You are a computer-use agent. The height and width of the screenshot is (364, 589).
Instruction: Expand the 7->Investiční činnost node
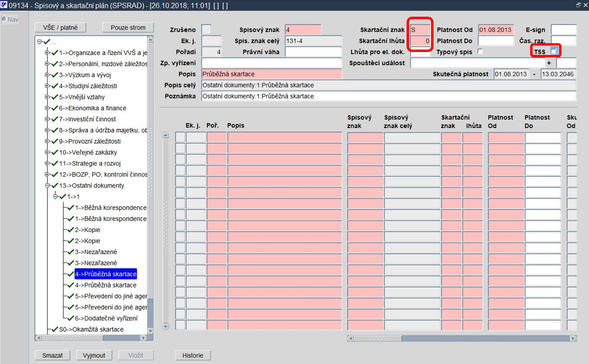tap(47, 119)
